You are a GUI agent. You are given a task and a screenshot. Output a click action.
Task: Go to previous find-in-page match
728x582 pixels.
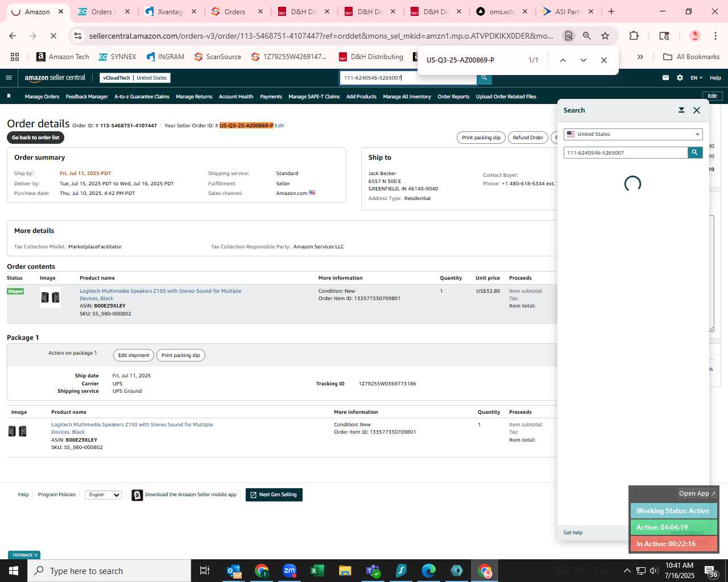pos(562,60)
